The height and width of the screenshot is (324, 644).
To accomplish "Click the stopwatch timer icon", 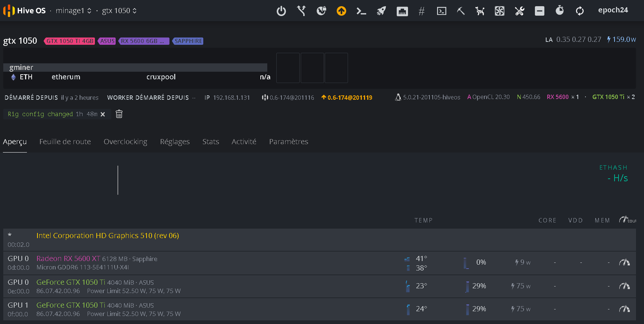I will tap(560, 10).
